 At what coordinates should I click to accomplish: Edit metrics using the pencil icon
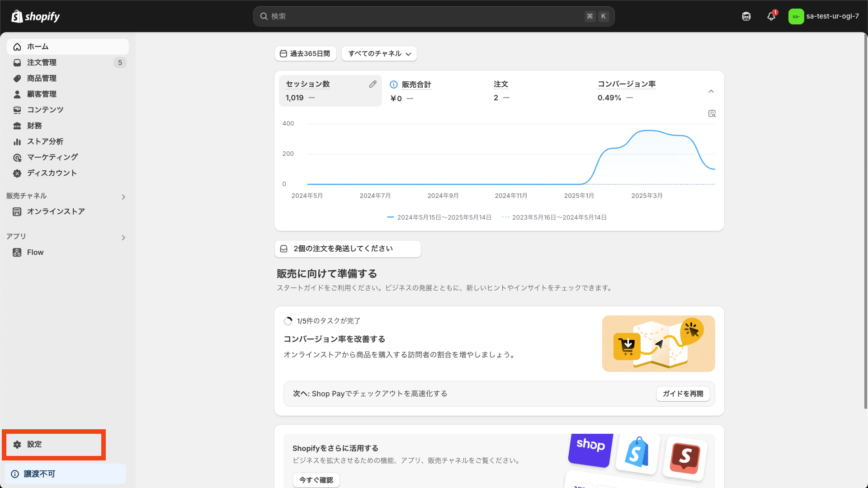(x=373, y=84)
